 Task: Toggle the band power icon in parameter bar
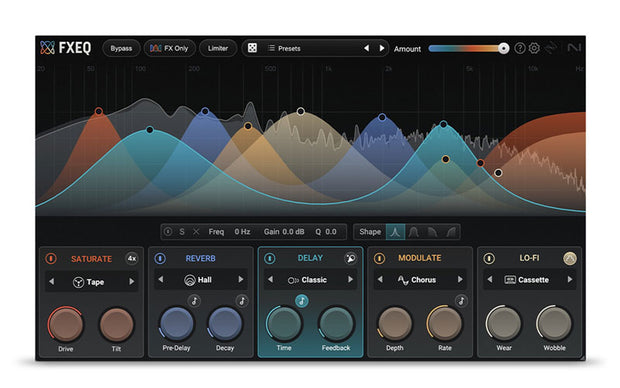pos(168,231)
